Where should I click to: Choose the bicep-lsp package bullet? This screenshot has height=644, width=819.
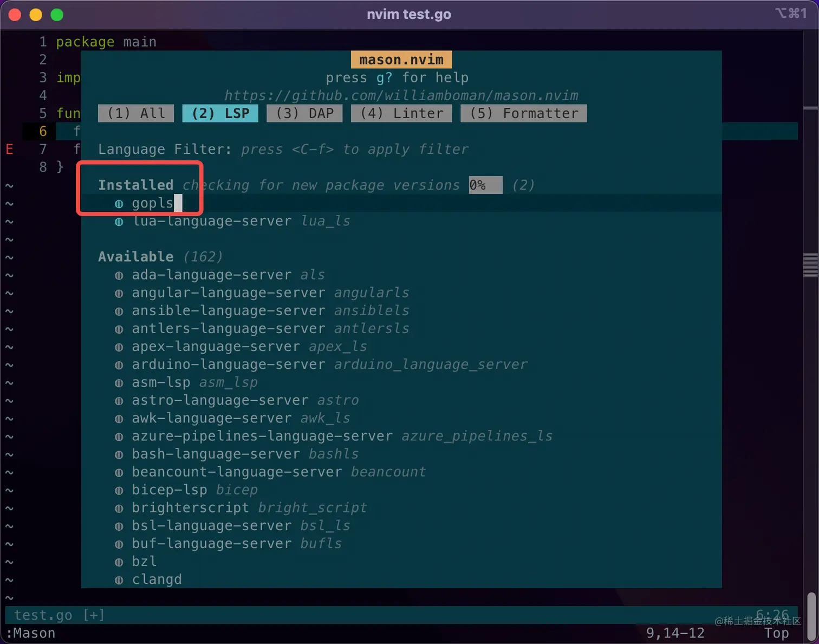pos(119,490)
